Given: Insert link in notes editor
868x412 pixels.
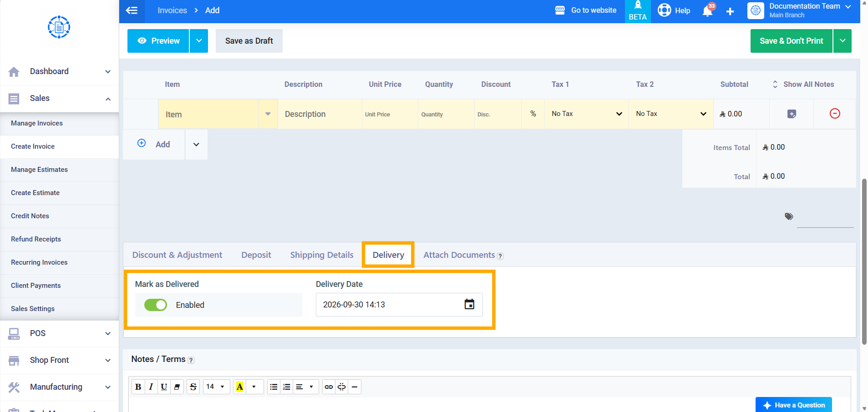Looking at the screenshot, I should click(x=329, y=387).
